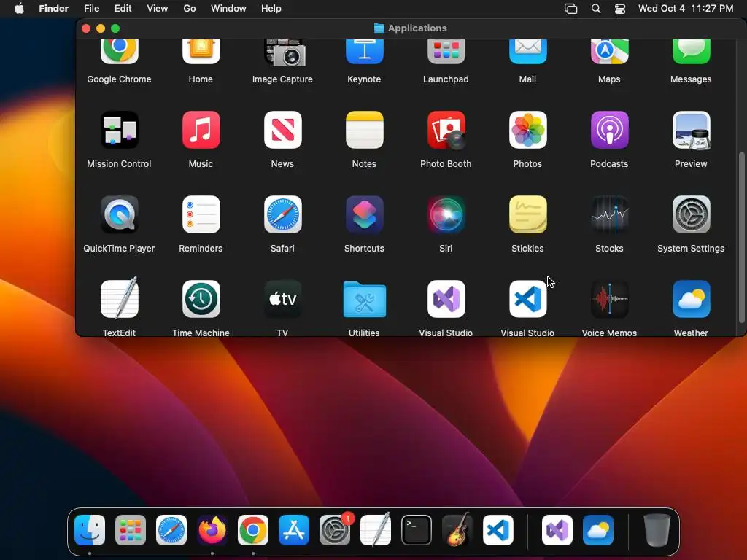Launch Firefox from the Dock
Screen dimensions: 747x560
212,530
